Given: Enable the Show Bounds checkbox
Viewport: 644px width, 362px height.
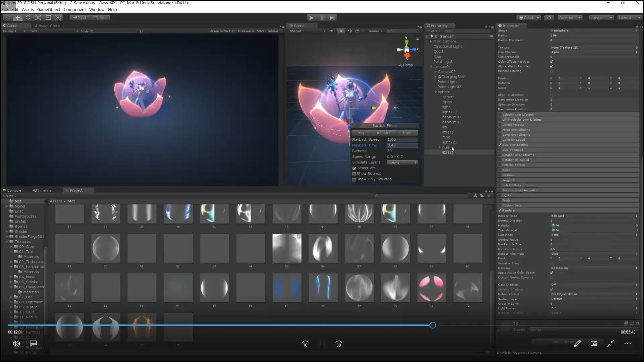Looking at the screenshot, I should tap(354, 174).
